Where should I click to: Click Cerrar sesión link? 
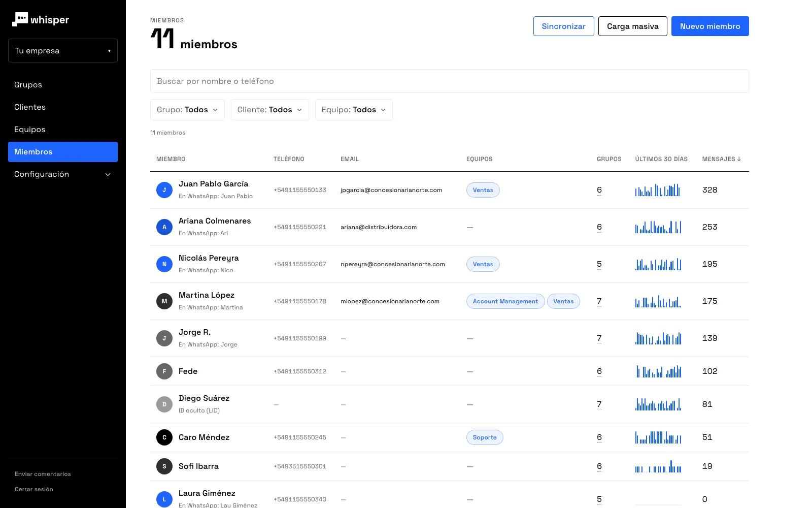pyautogui.click(x=34, y=489)
